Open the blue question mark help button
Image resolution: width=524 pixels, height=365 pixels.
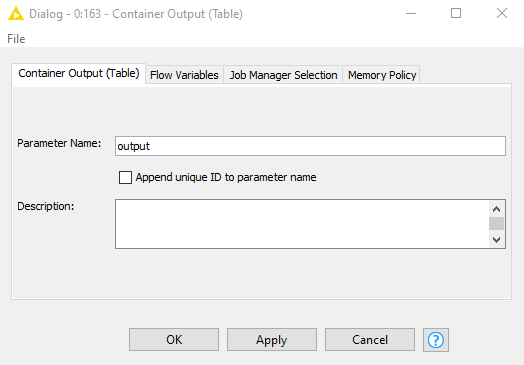point(436,340)
